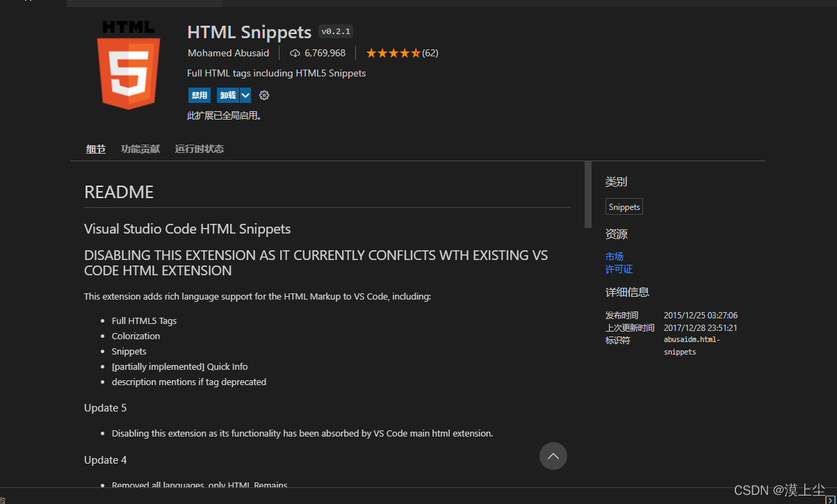Click 'Full HTML5 Tags' list item
This screenshot has height=504, width=837.
145,321
